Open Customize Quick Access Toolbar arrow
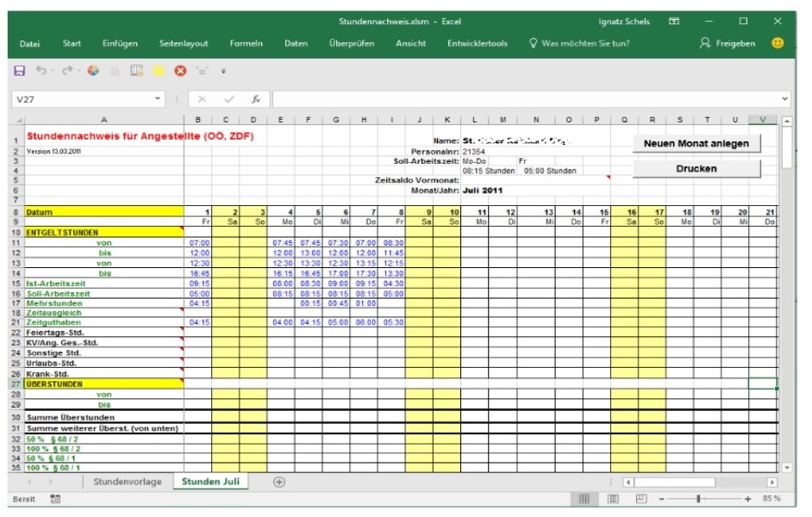Image resolution: width=812 pixels, height=517 pixels. pyautogui.click(x=224, y=72)
